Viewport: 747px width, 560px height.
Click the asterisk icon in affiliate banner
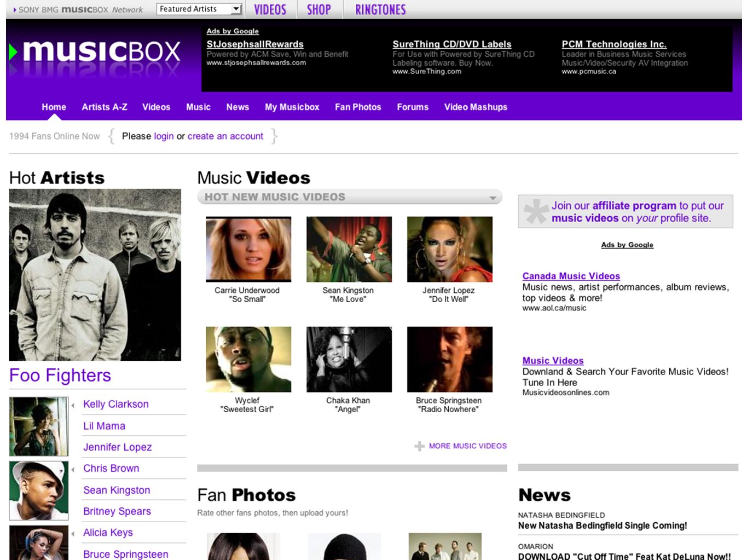tap(536, 212)
